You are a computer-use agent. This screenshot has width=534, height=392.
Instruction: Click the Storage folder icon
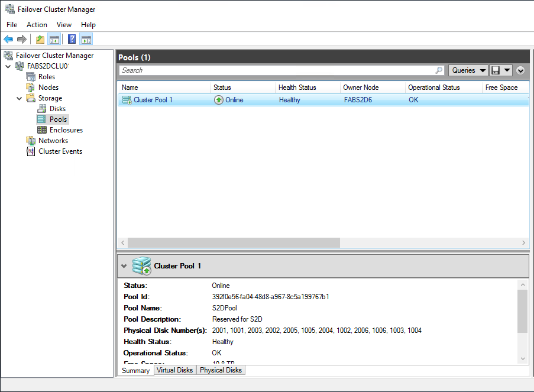[31, 98]
